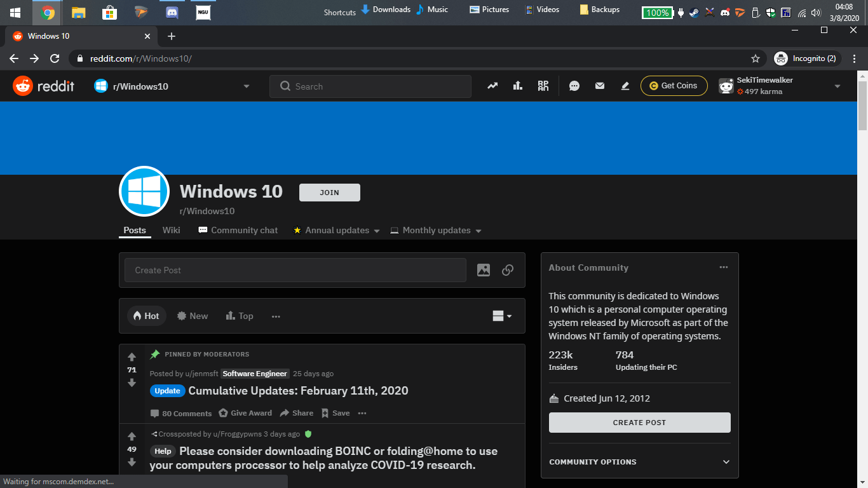Viewport: 868px width, 488px height.
Task: Click the image upload icon beside Create Post
Action: click(483, 270)
